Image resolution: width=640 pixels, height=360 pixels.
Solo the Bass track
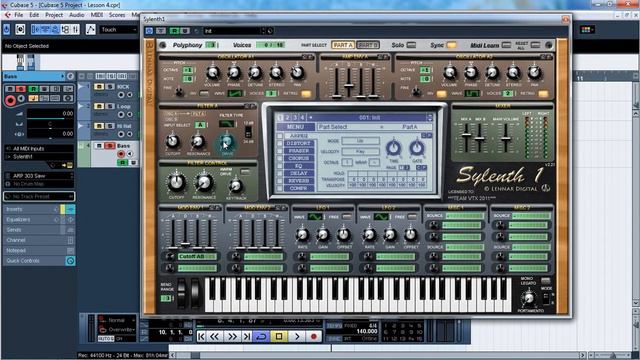109,146
